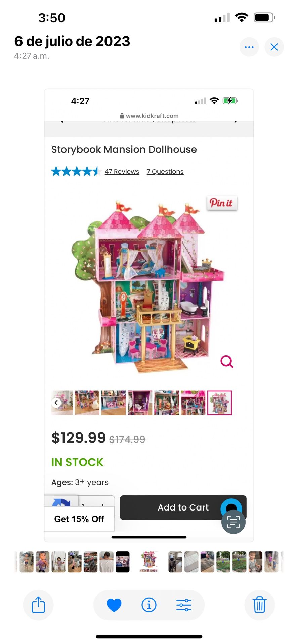Delete photo with trash icon
Screen dimensions: 298x644
pyautogui.click(x=259, y=605)
